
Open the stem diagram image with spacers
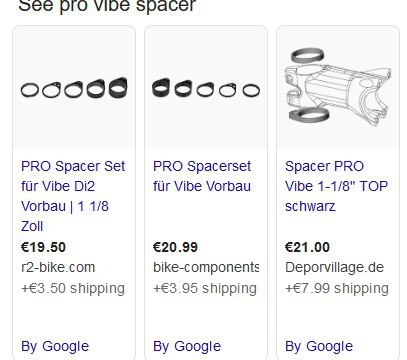[338, 87]
